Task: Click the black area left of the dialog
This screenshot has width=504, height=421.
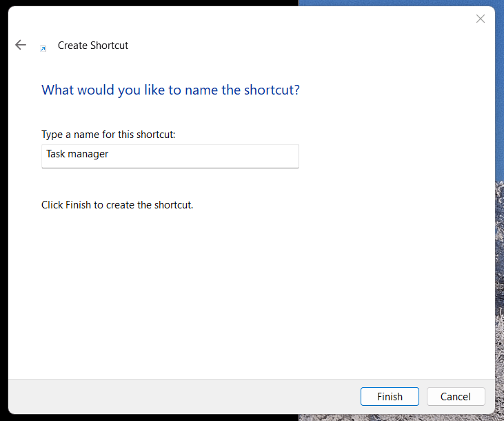Action: click(3, 207)
